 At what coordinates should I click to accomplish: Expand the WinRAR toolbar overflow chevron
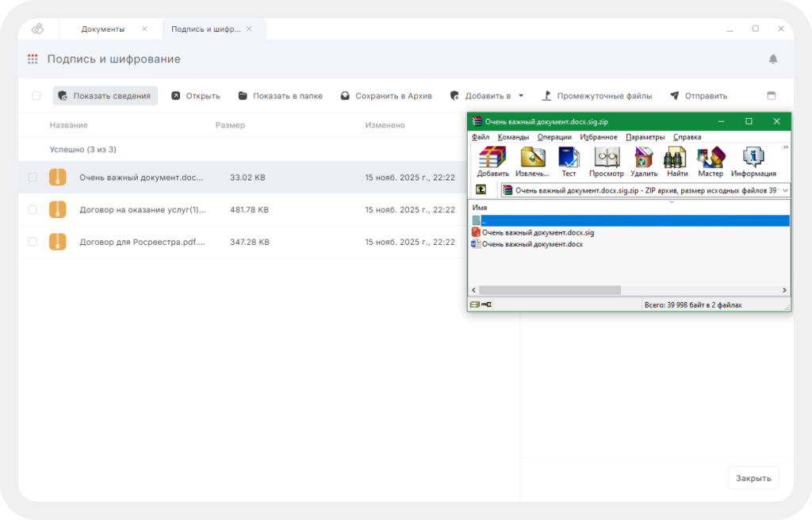coord(786,147)
